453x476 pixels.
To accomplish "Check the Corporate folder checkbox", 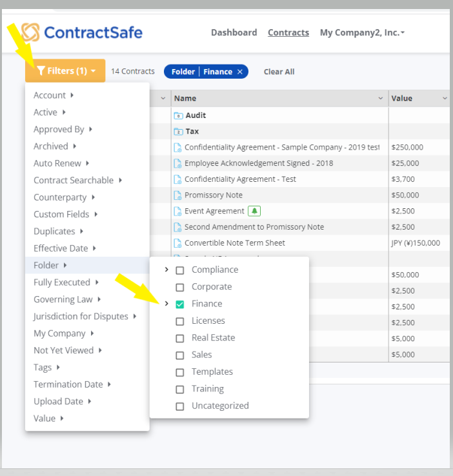I will pyautogui.click(x=180, y=287).
